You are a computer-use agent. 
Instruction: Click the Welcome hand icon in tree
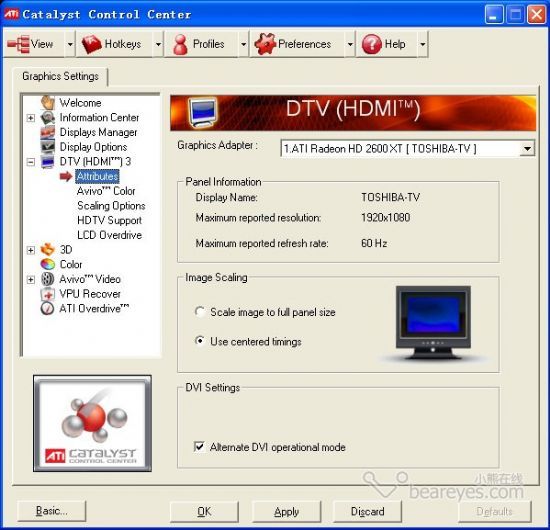[47, 102]
